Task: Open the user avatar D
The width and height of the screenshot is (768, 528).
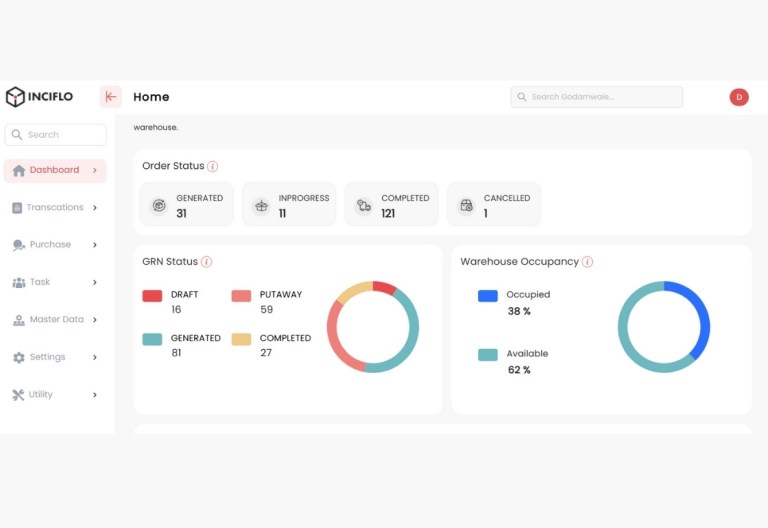Action: pos(739,97)
